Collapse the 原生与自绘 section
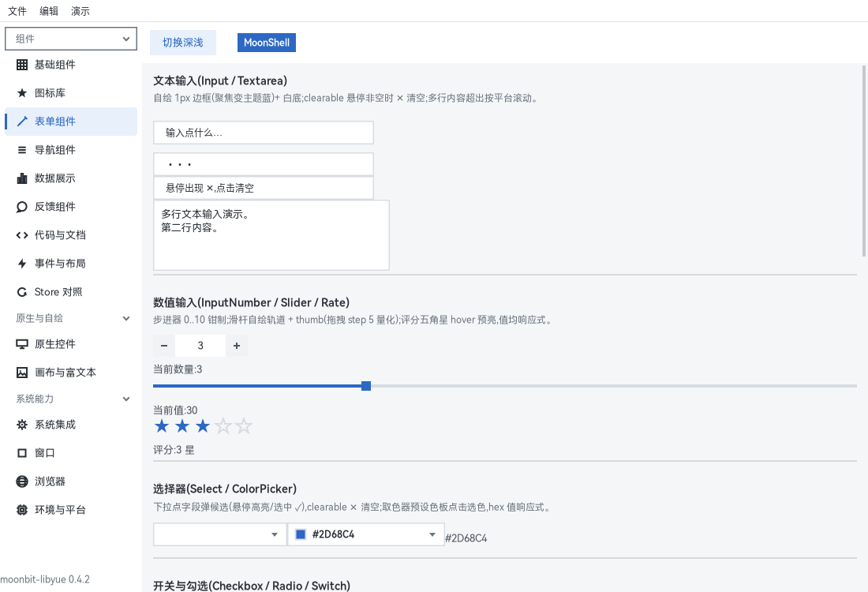Screen dimensions: 868x592 click(126, 318)
